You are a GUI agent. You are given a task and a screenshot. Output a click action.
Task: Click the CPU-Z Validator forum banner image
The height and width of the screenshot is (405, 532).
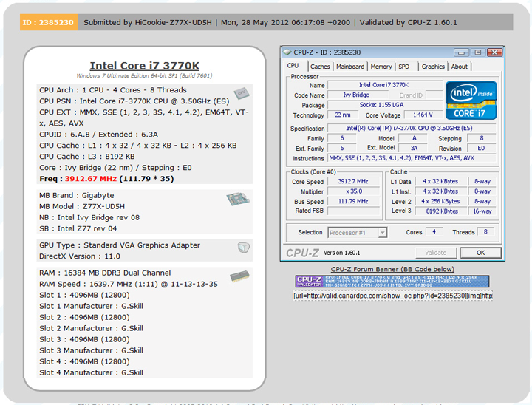point(392,282)
